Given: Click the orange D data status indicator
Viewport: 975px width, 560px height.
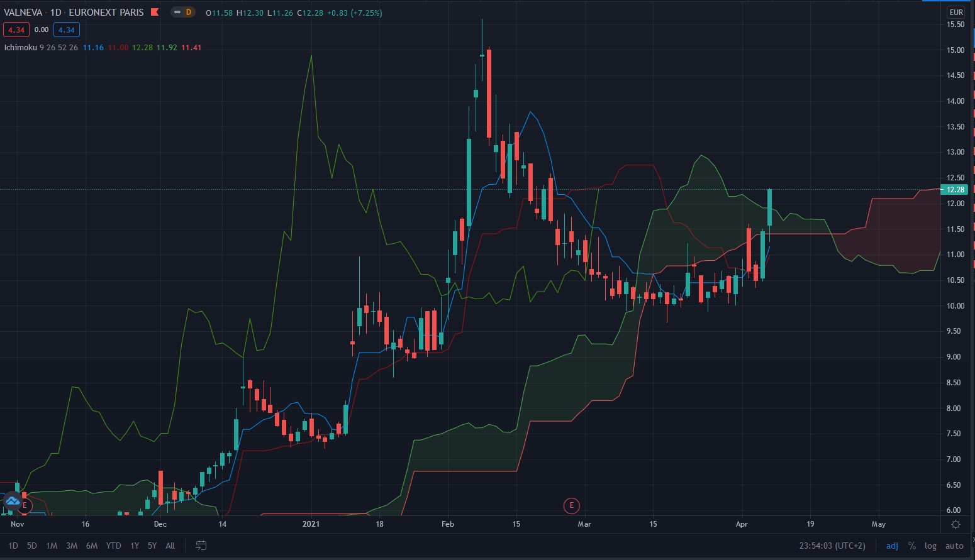Looking at the screenshot, I should point(188,13).
